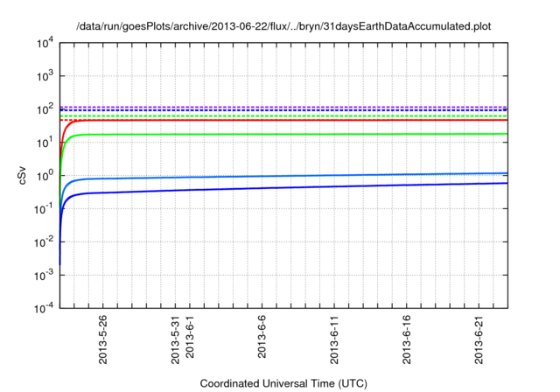Click the 10^2 y-axis tick label
Image resolution: width=560 pixels, height=392 pixels.
[x=45, y=109]
